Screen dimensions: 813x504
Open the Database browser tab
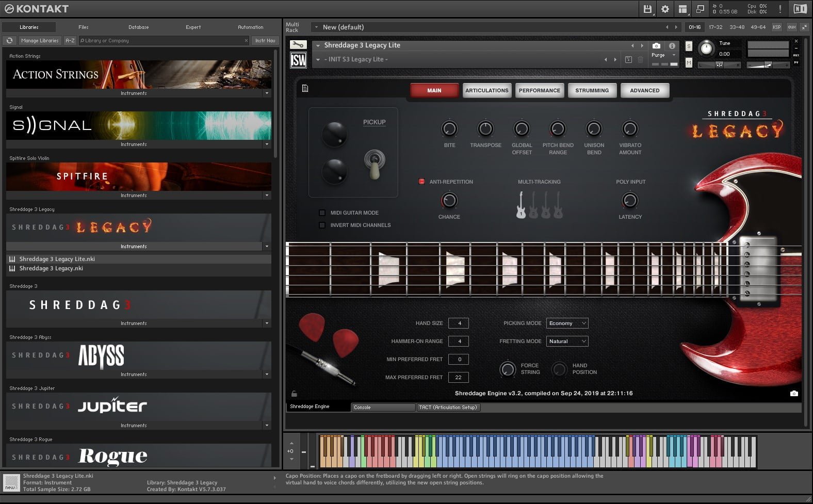click(139, 27)
